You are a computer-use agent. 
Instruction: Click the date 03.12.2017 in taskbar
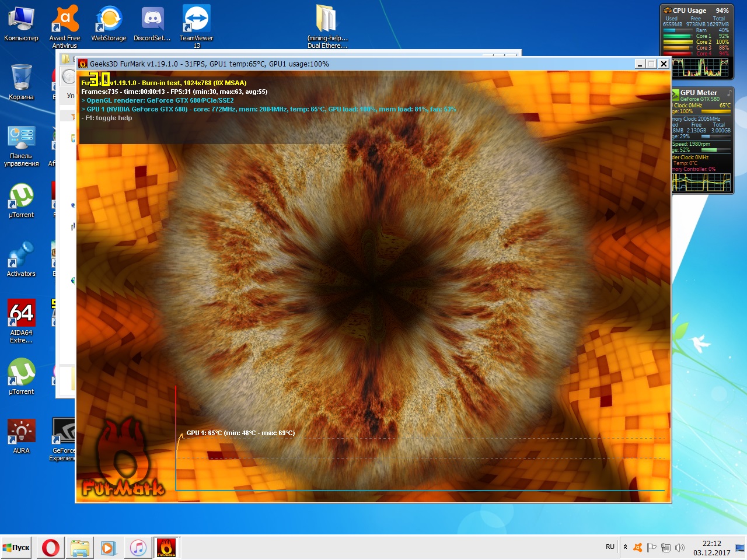point(712,552)
